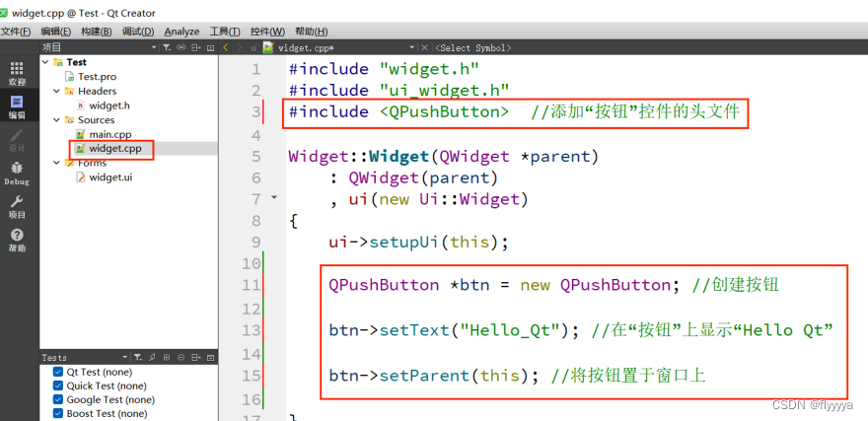
Task: Fold the code block at line 7
Action: (x=273, y=197)
